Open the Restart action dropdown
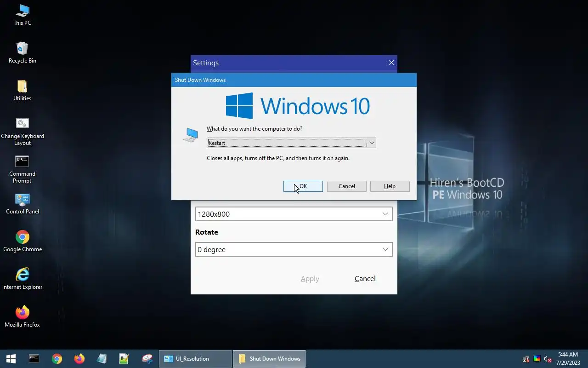 (x=291, y=143)
